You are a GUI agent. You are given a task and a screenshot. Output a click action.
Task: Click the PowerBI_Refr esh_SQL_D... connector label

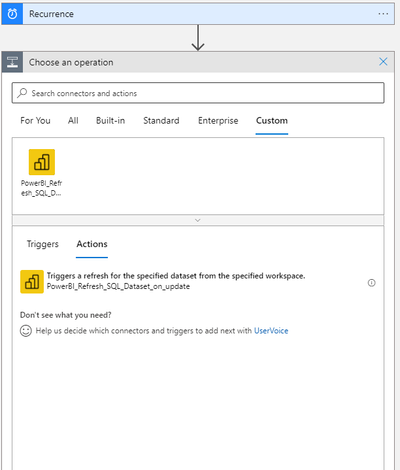(41, 188)
